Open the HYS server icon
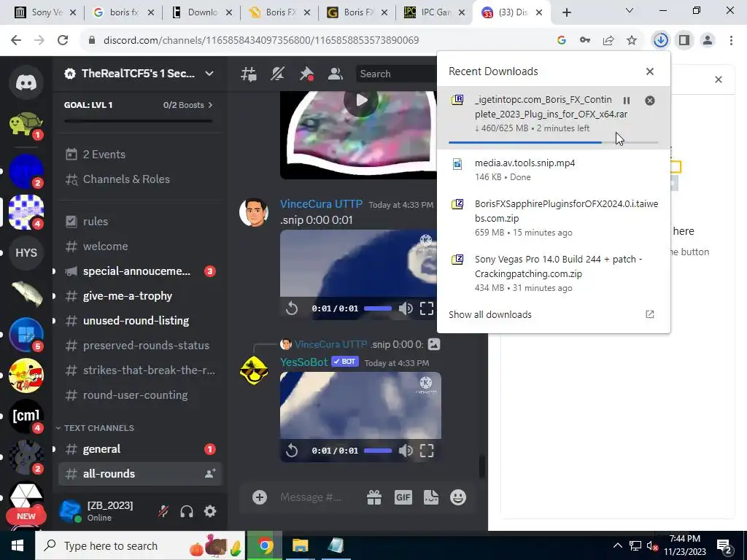This screenshot has height=560, width=747. pos(26,252)
